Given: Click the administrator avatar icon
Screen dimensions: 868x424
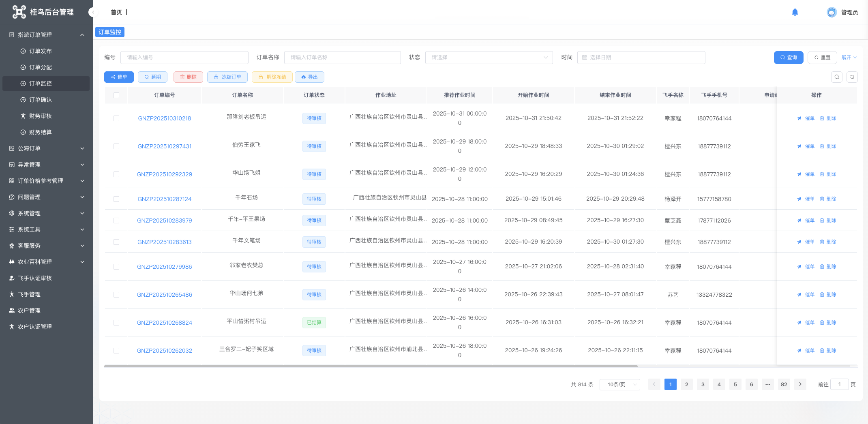Looking at the screenshot, I should click(x=831, y=12).
